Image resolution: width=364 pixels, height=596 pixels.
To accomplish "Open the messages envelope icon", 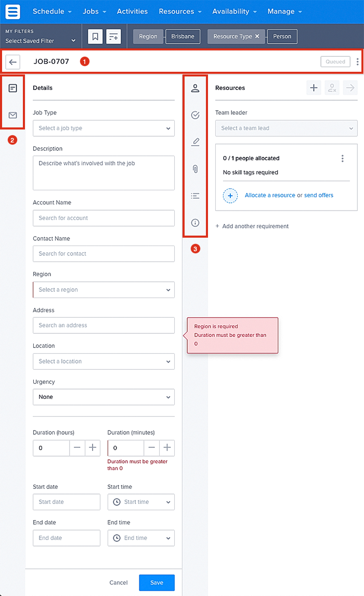I will 13,115.
